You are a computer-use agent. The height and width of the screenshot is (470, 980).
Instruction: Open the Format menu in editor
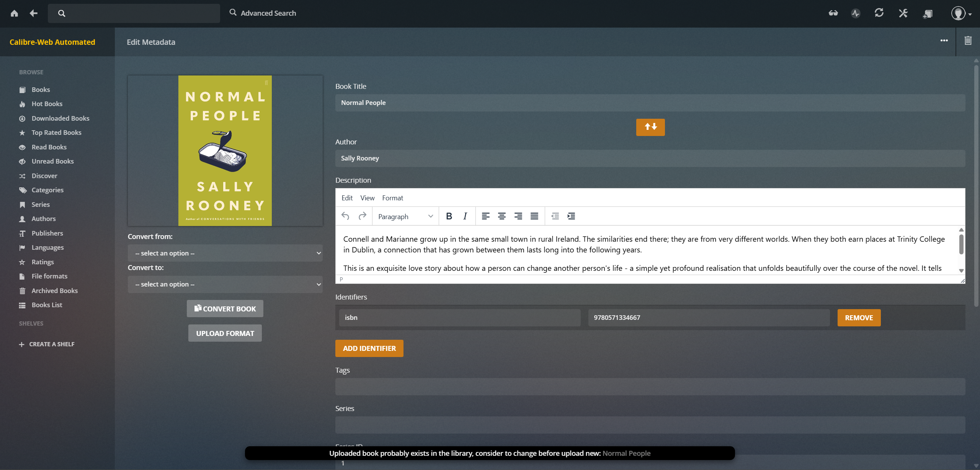[392, 198]
